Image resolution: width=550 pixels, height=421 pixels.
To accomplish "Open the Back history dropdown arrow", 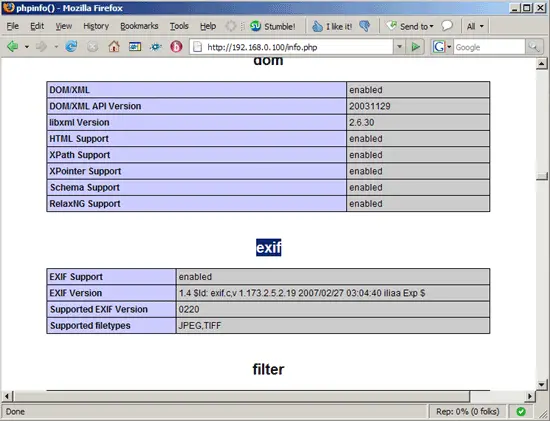I will pos(27,47).
